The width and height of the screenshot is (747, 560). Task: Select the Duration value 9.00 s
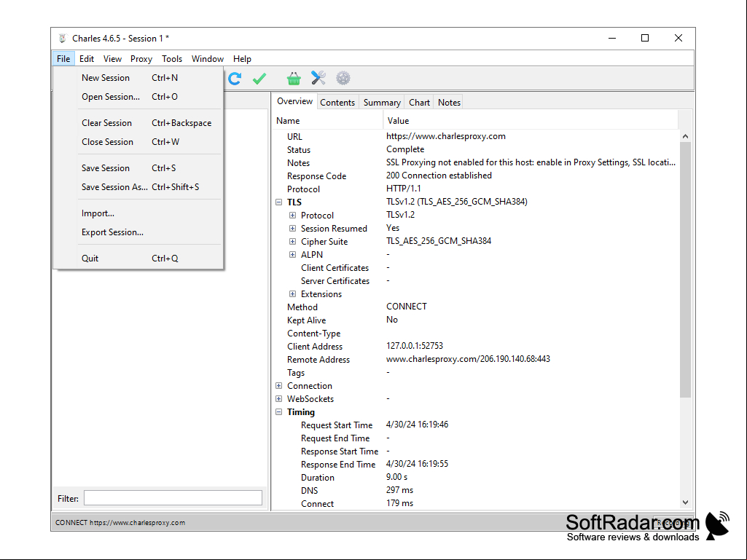[397, 477]
